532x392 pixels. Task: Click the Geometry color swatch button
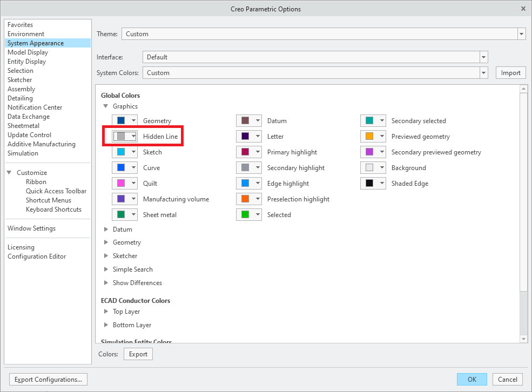[x=121, y=121]
